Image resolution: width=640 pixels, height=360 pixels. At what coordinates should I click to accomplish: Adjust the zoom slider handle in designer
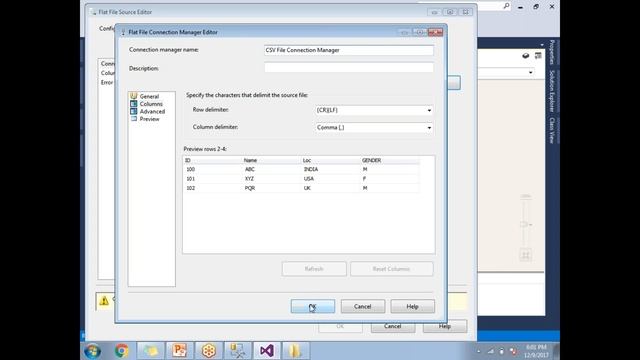(524, 224)
